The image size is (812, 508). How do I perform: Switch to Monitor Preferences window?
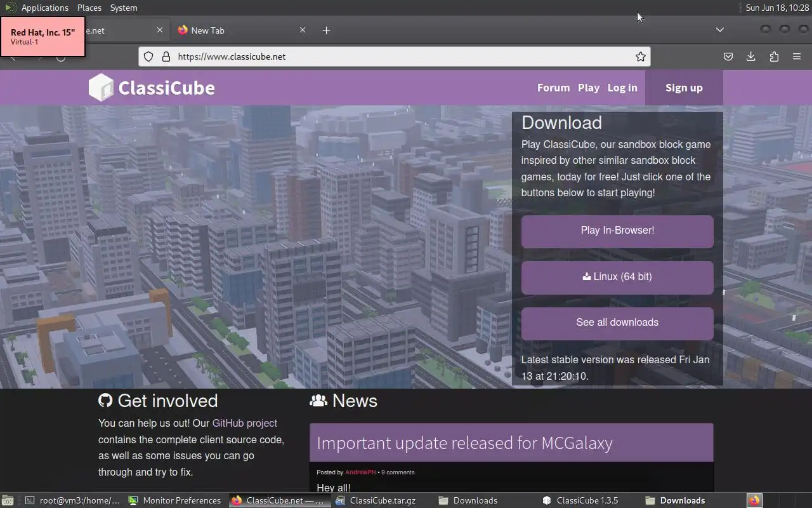pos(174,500)
